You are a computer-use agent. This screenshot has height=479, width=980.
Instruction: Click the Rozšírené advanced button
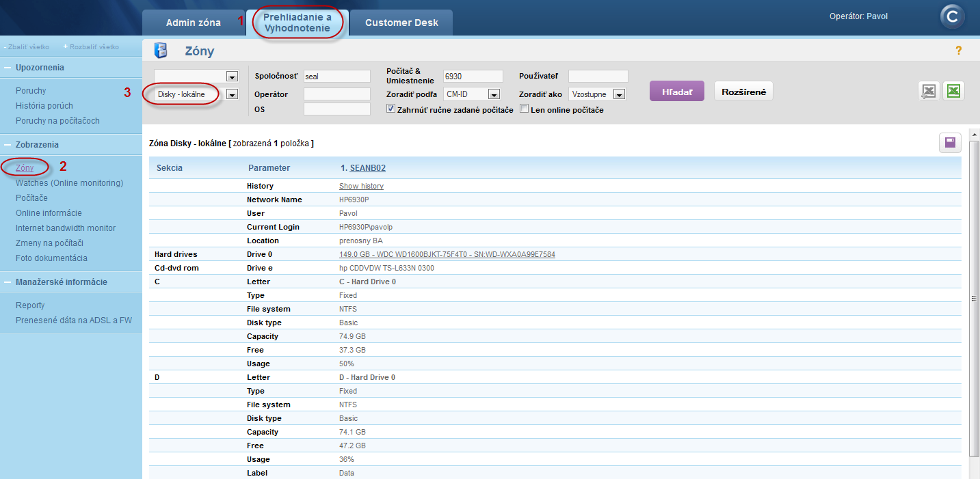click(743, 91)
